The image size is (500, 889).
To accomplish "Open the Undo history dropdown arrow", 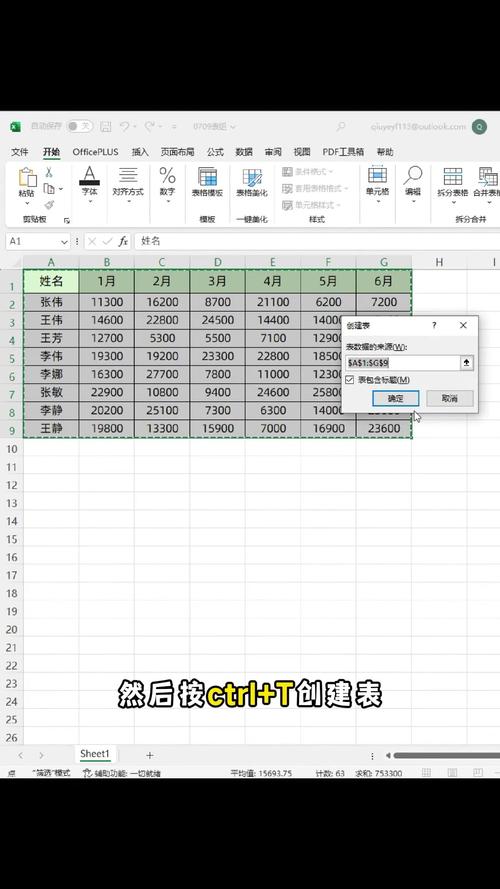I will [x=135, y=126].
